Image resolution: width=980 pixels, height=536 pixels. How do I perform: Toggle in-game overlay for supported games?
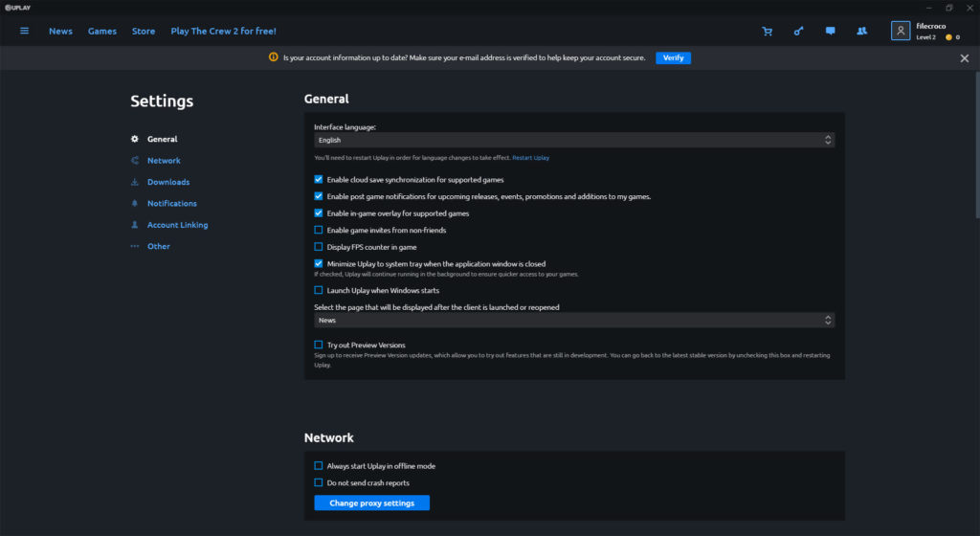click(318, 213)
